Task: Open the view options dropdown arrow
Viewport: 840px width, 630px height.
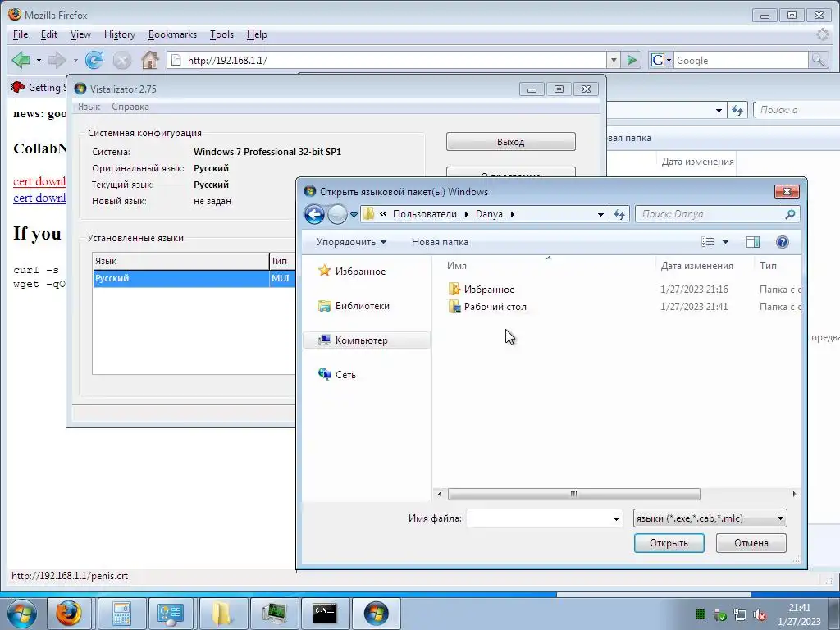Action: tap(725, 242)
